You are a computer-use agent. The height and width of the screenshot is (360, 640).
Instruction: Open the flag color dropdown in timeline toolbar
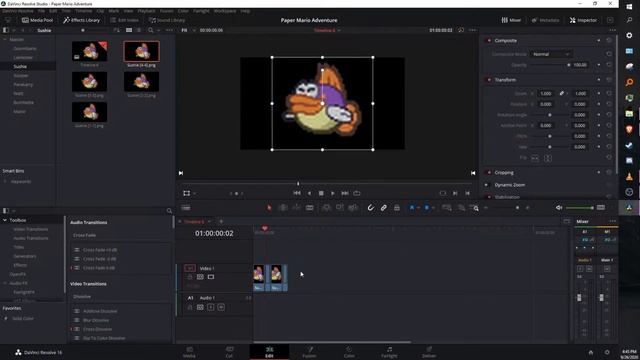coord(418,208)
